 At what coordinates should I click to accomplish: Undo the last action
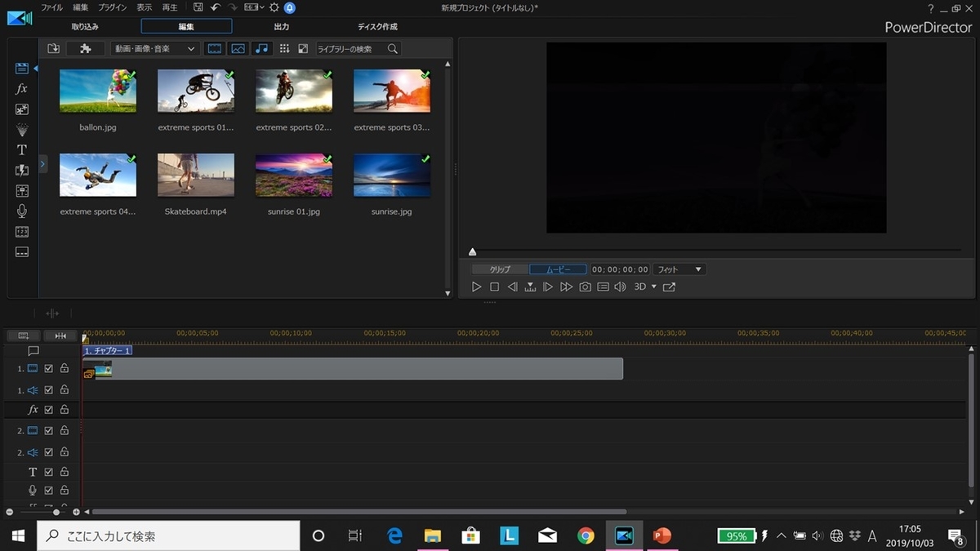(x=216, y=7)
